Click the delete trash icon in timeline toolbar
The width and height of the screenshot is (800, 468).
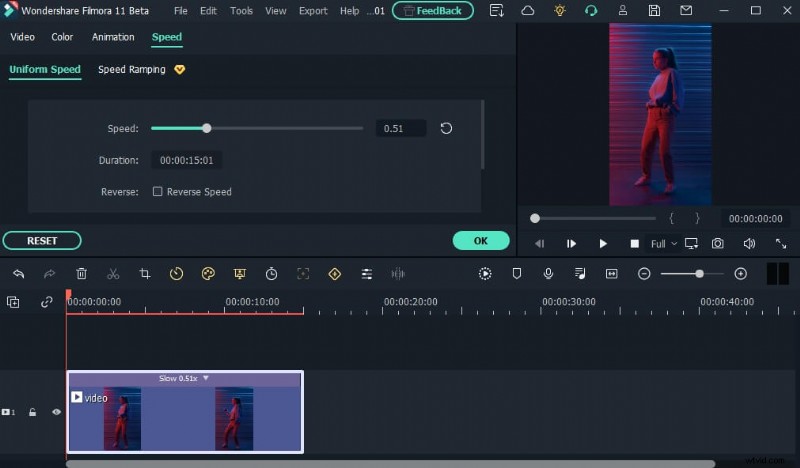click(x=82, y=274)
